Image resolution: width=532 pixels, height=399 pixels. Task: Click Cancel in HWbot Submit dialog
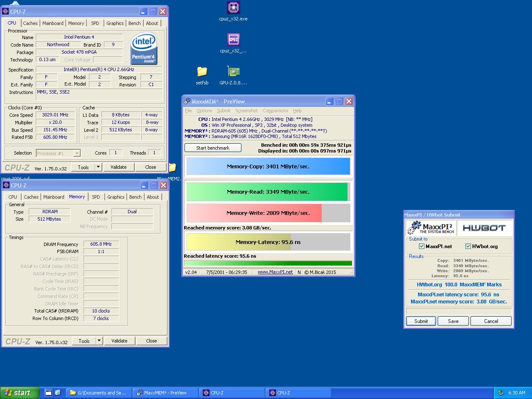[x=491, y=321]
